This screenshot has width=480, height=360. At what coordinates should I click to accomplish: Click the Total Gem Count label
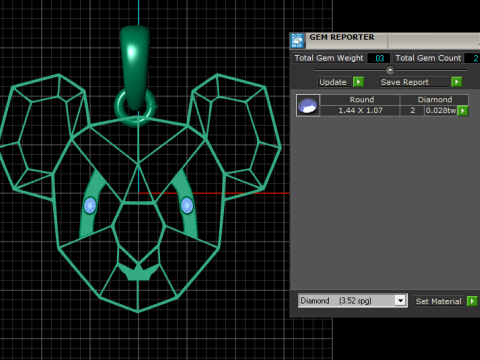428,58
